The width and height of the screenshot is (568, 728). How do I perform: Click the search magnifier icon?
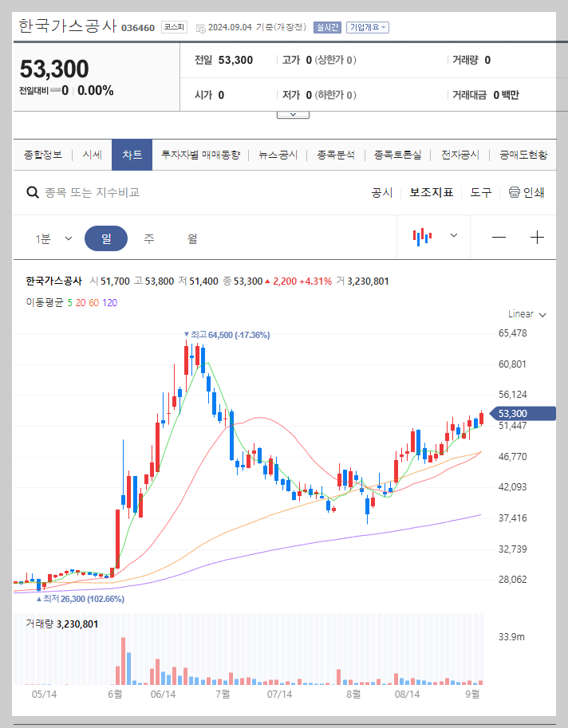click(32, 191)
